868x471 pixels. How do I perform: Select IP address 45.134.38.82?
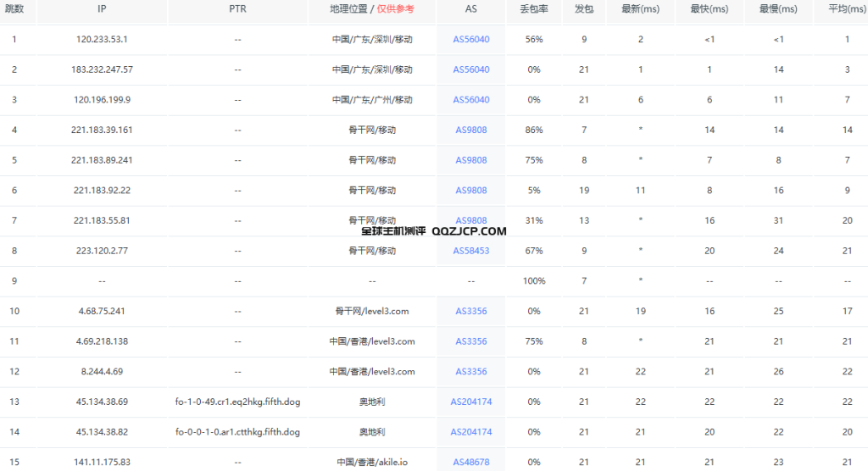click(x=102, y=432)
